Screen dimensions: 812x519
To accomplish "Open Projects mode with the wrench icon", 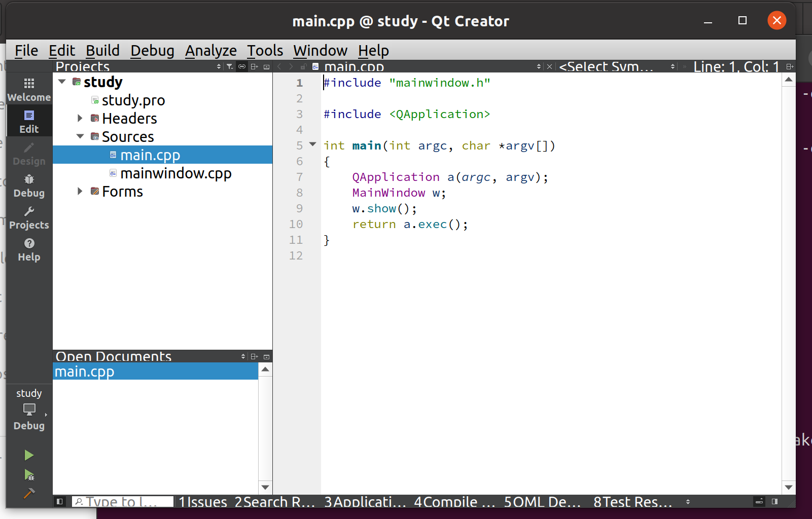I will coord(29,217).
